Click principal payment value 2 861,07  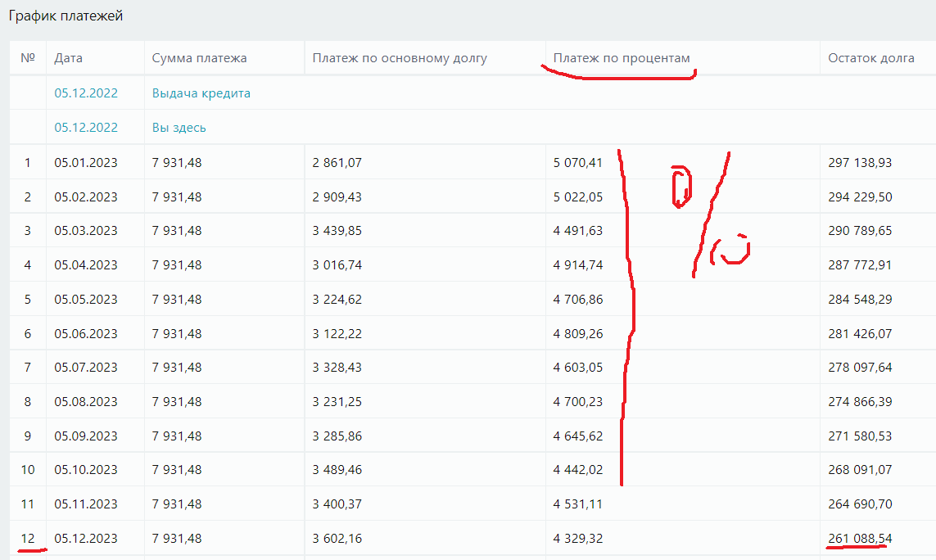click(x=337, y=162)
